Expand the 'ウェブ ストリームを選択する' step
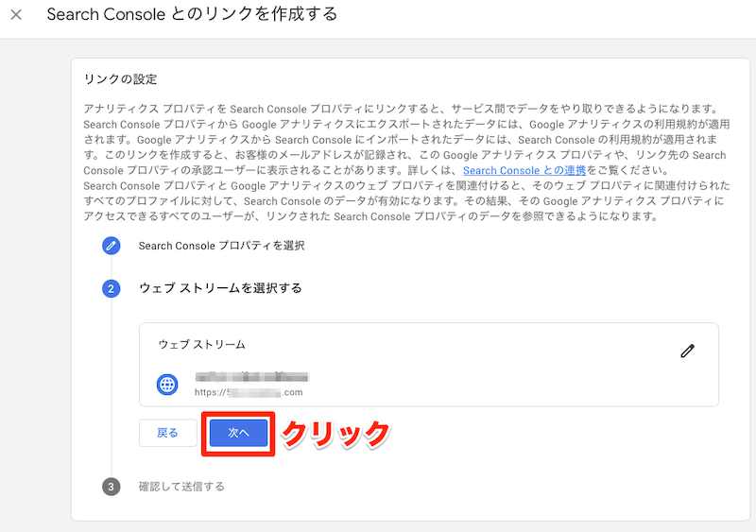Viewport: 756px width, 532px height. click(x=220, y=288)
